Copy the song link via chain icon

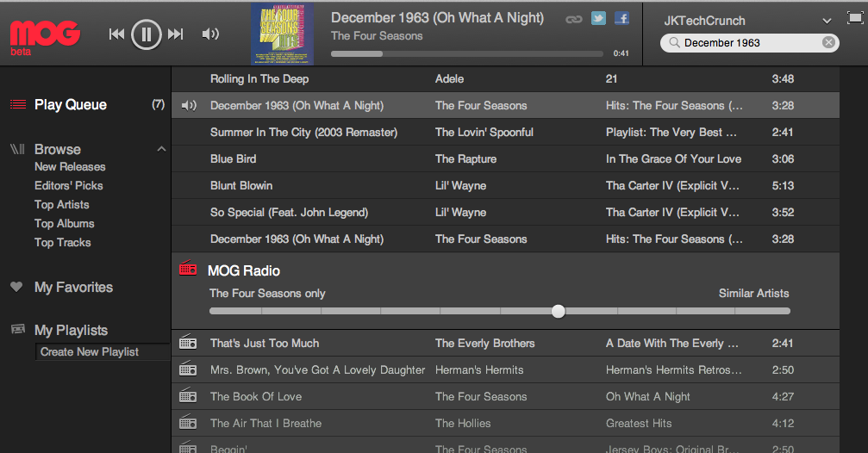click(x=574, y=19)
